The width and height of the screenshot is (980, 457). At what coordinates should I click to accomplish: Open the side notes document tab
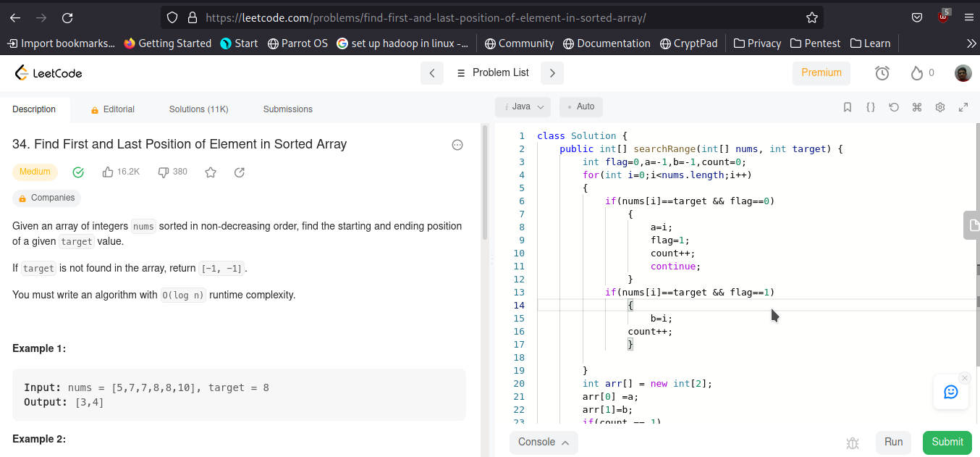(972, 225)
